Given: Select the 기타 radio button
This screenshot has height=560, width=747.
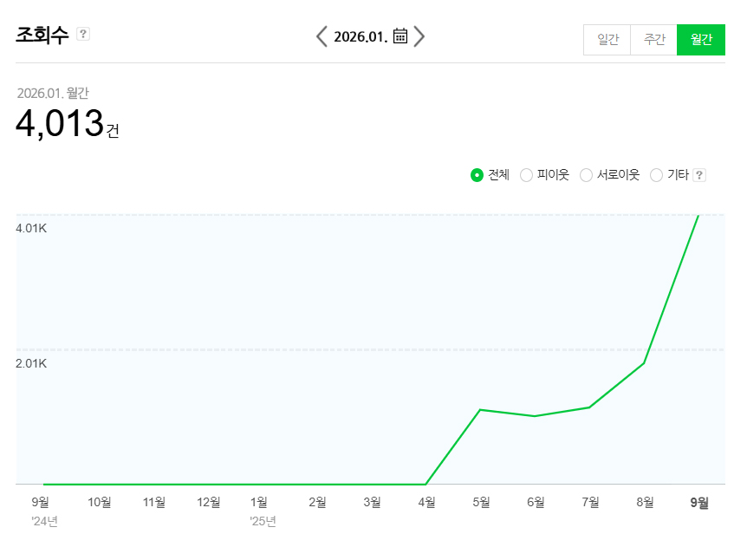Looking at the screenshot, I should click(x=656, y=175).
